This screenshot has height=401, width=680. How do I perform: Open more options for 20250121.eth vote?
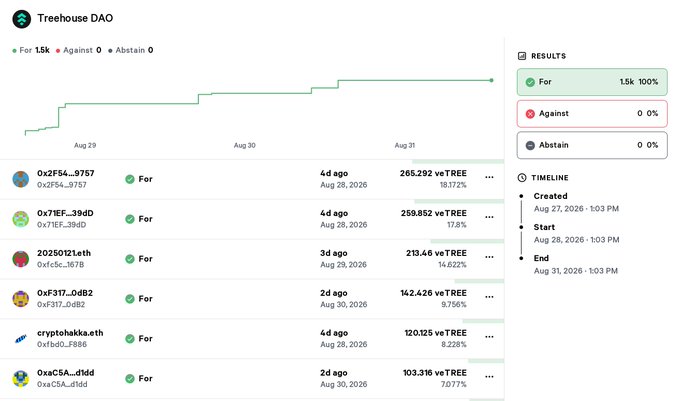(x=489, y=257)
